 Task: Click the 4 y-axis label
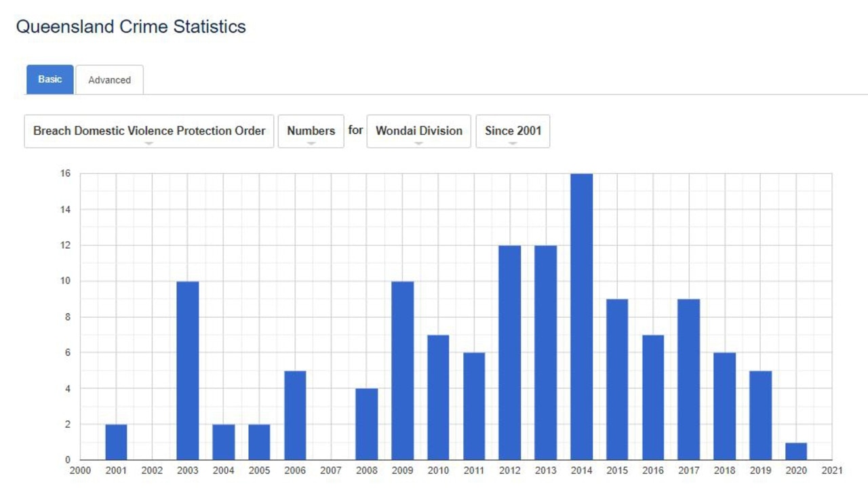(x=68, y=388)
